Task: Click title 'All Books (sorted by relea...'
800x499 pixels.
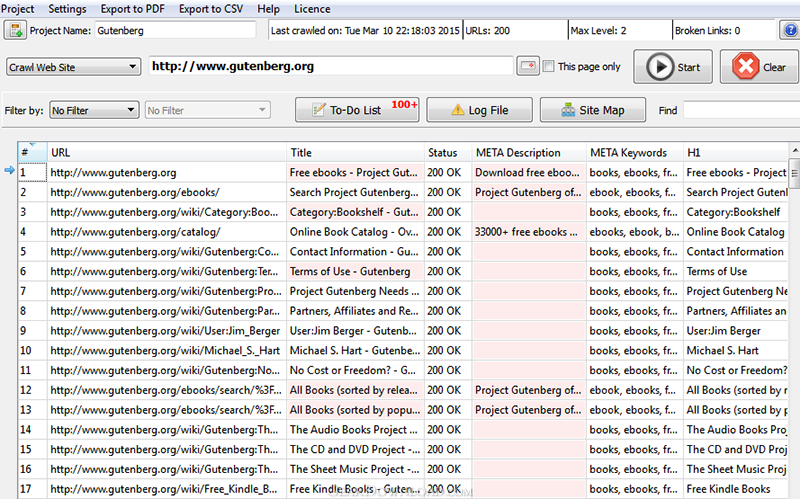Action: point(356,390)
